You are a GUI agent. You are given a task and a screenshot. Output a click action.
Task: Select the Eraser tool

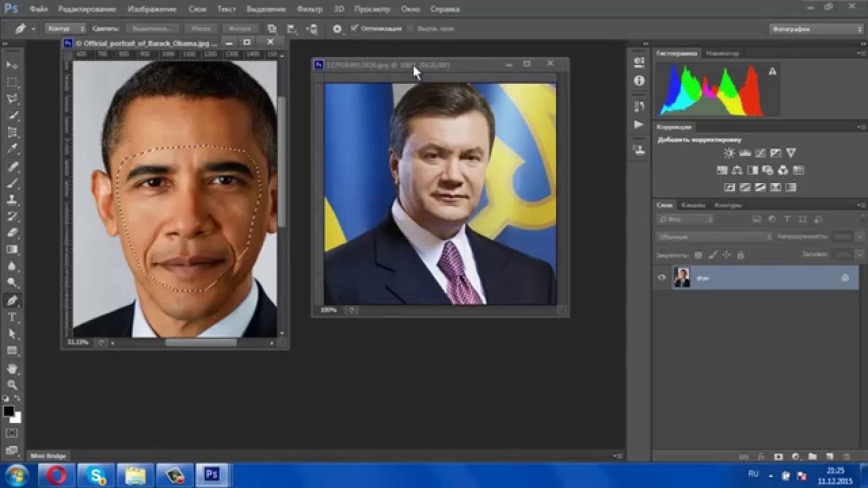pyautogui.click(x=12, y=233)
